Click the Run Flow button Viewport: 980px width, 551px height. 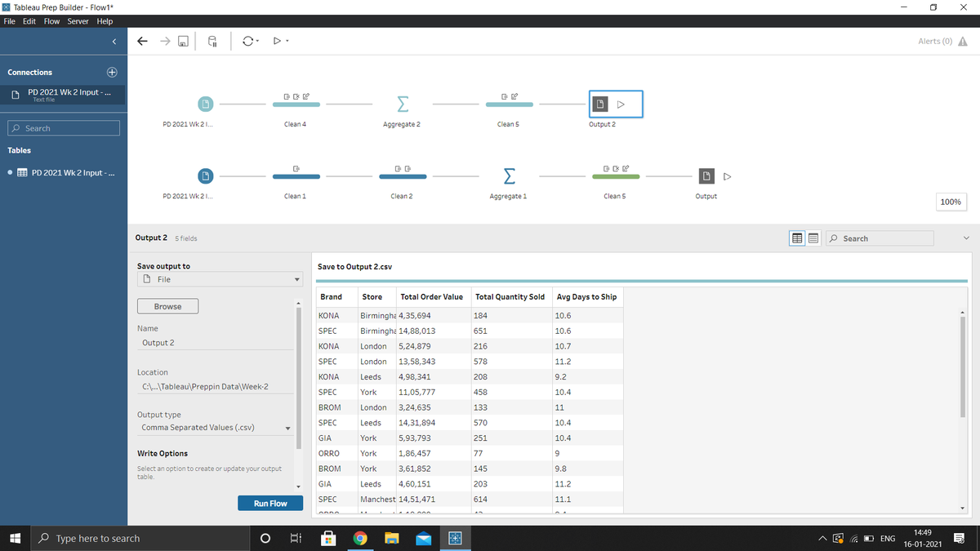tap(270, 504)
